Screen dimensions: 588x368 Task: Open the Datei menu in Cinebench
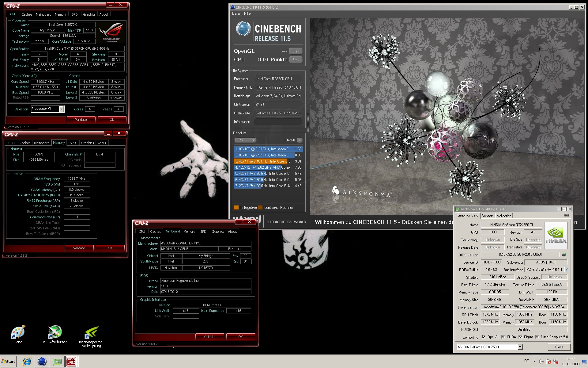[236, 13]
